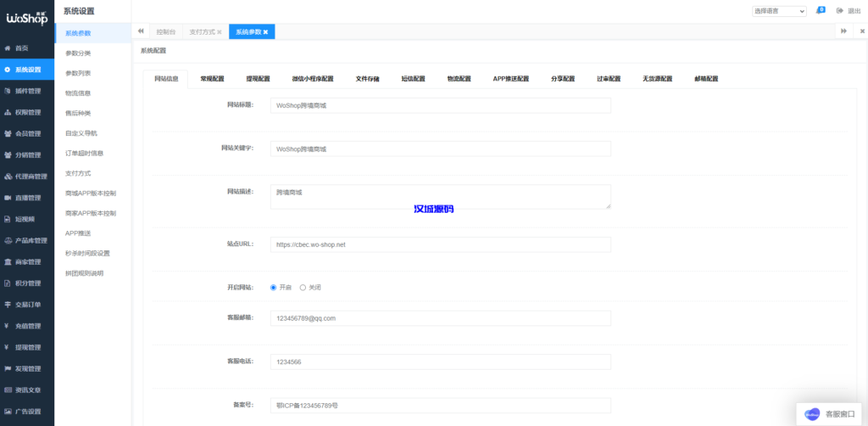Select the 开启 radio button

(x=274, y=288)
